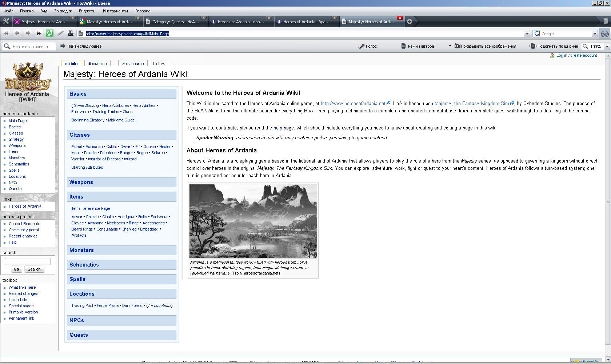Viewport: 611px width, 364px height.
Task: Go forward with the Forward arrow
Action: 28,33
